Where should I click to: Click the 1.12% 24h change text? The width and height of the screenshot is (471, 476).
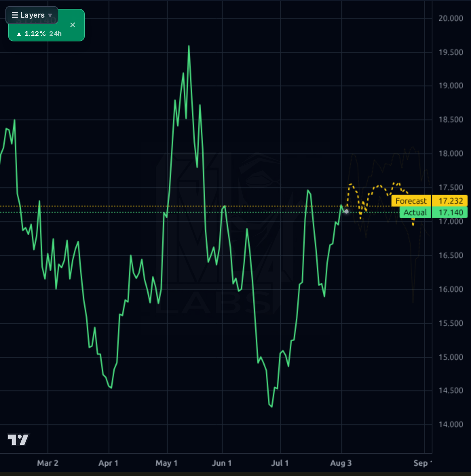[39, 34]
